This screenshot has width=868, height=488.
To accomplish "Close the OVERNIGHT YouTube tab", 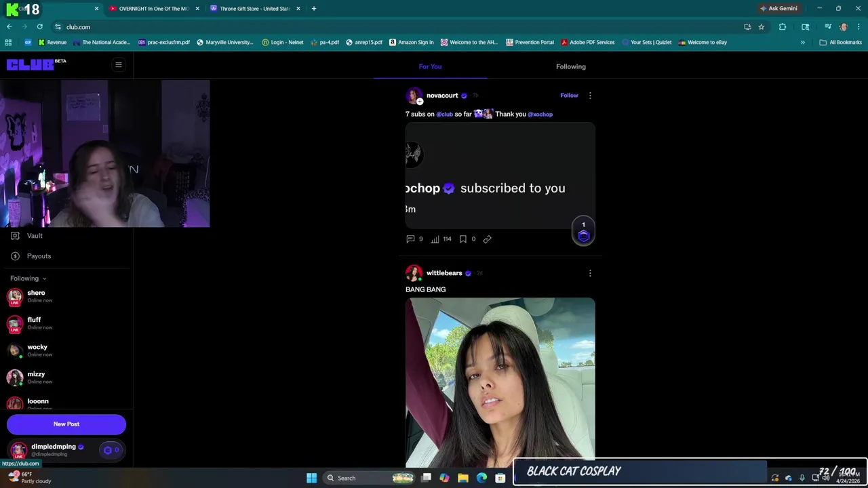I will [x=197, y=9].
